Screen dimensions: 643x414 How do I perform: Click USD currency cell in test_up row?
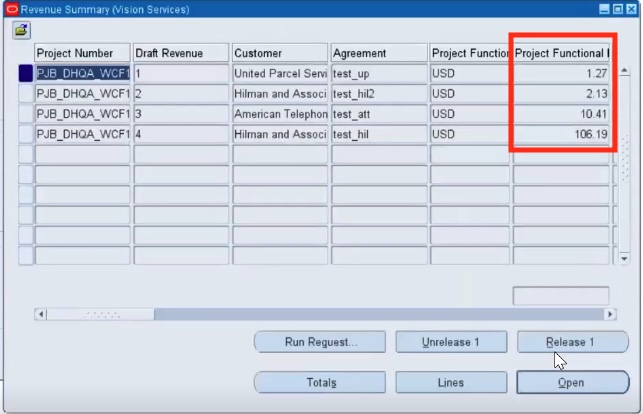pos(470,73)
